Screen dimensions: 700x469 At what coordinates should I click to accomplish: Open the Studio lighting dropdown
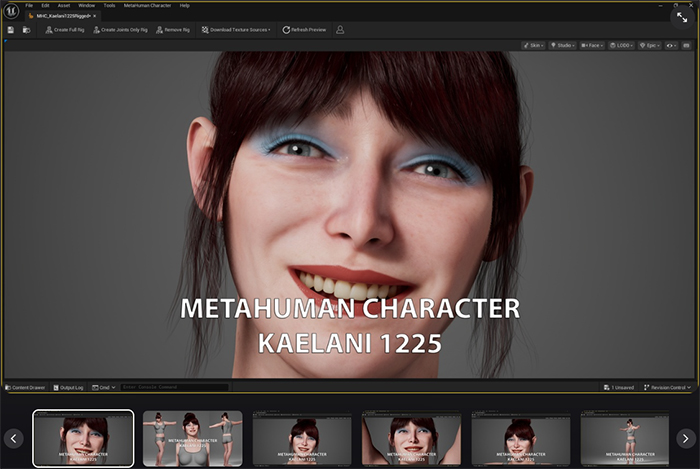click(x=562, y=46)
